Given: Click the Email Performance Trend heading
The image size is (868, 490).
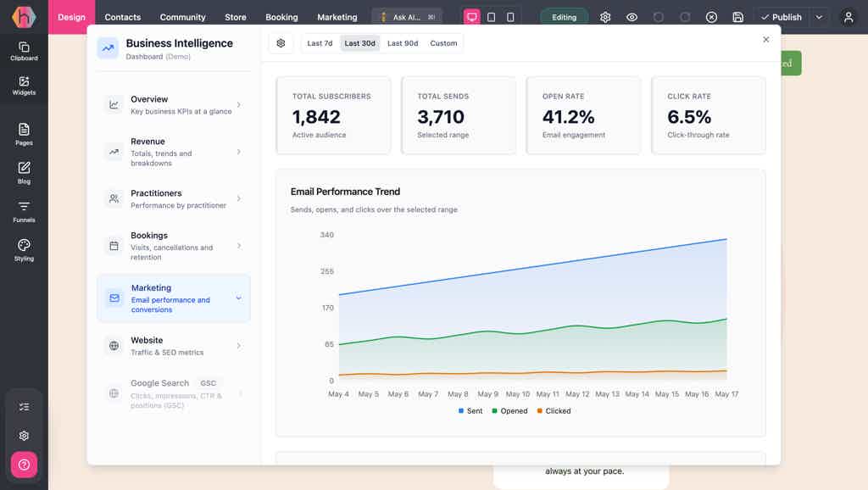Looking at the screenshot, I should coord(346,192).
